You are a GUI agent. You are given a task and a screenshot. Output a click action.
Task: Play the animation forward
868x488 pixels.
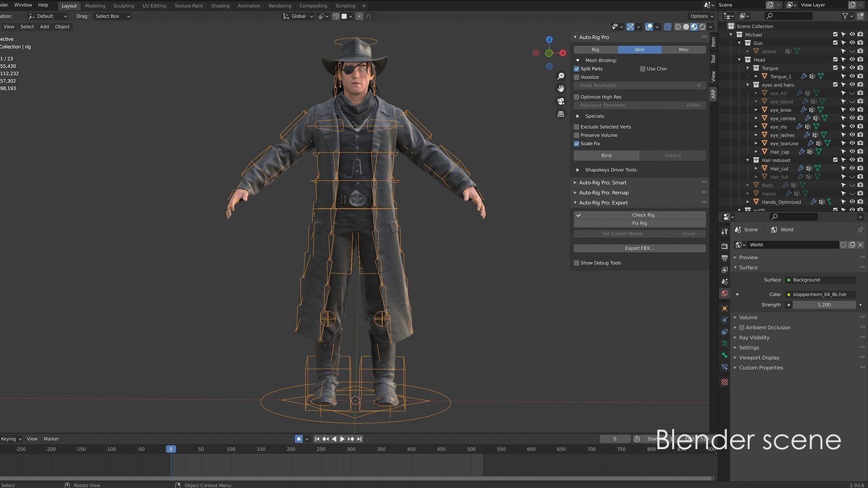pyautogui.click(x=342, y=439)
